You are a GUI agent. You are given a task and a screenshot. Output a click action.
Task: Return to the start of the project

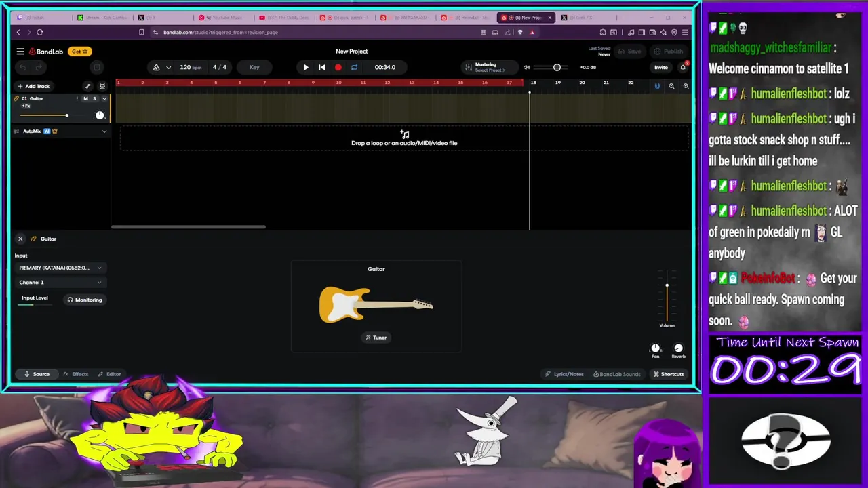point(322,67)
